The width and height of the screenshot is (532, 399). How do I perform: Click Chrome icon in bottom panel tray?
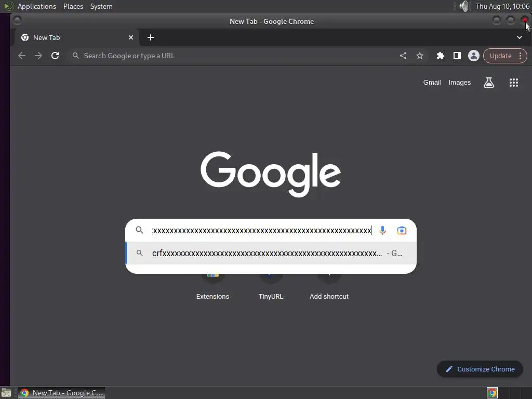492,393
